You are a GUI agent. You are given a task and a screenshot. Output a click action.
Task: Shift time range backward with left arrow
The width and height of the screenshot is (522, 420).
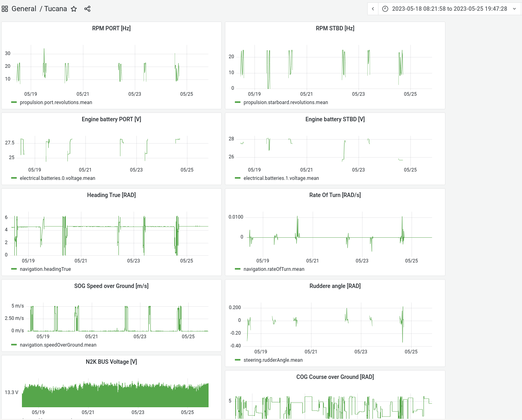coord(373,9)
